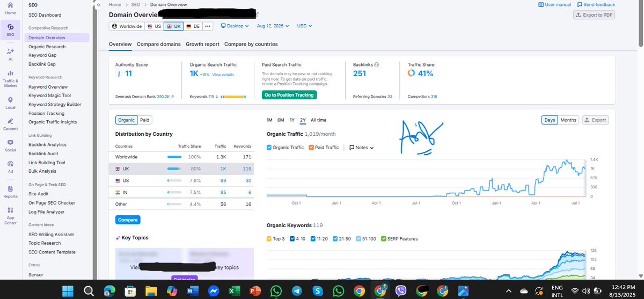Open Viber from the taskbar
644x299 pixels.
pos(401,291)
